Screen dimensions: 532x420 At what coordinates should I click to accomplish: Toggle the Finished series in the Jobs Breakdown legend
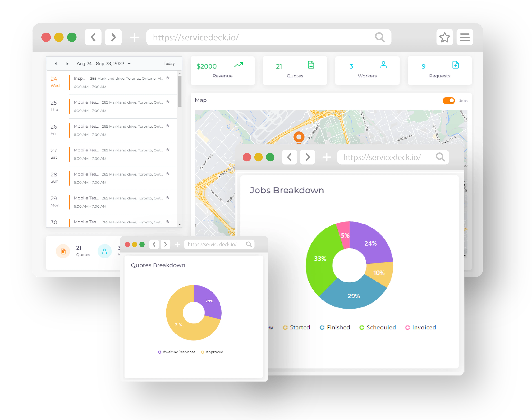pos(335,327)
